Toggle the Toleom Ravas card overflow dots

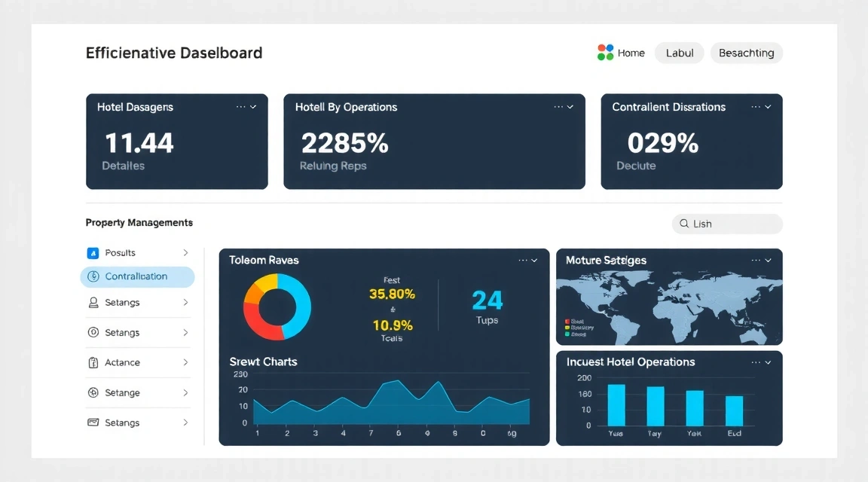click(x=524, y=260)
